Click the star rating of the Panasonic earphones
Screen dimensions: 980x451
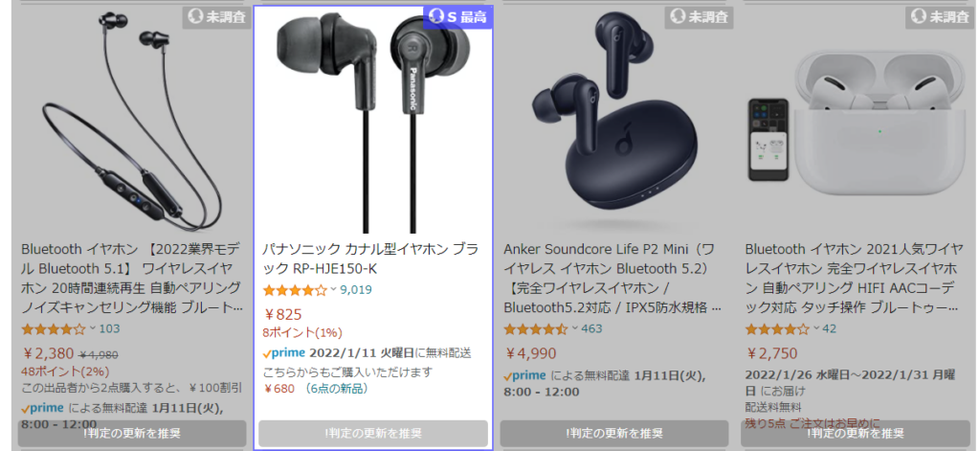pos(295,290)
